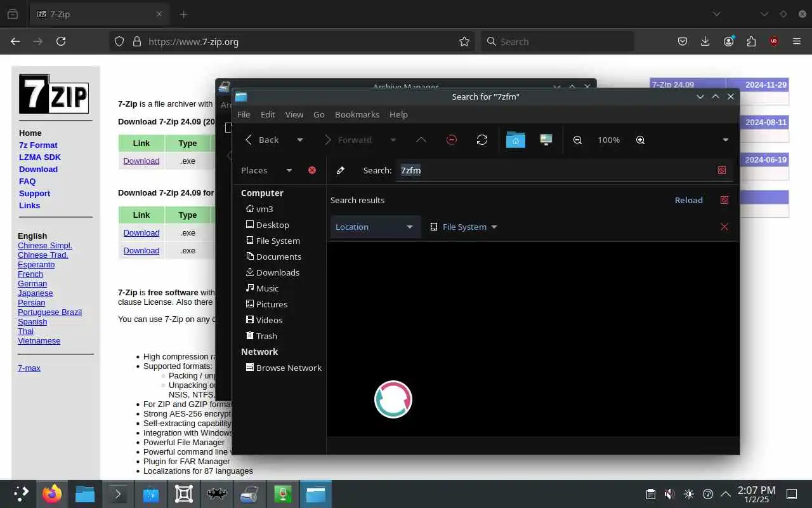Stop loading in file manager toolbar
The height and width of the screenshot is (508, 812).
(452, 140)
